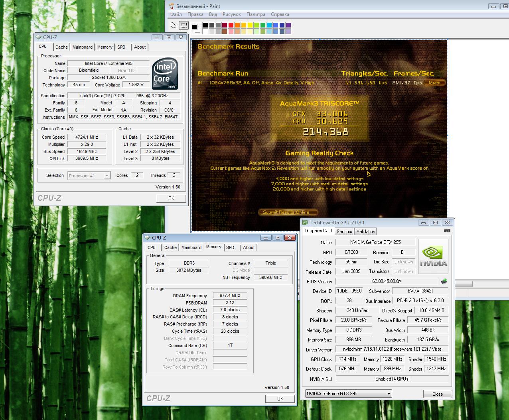Switch to SPD tab in CPU-Z processor window
The image size is (509, 420).
point(121,47)
